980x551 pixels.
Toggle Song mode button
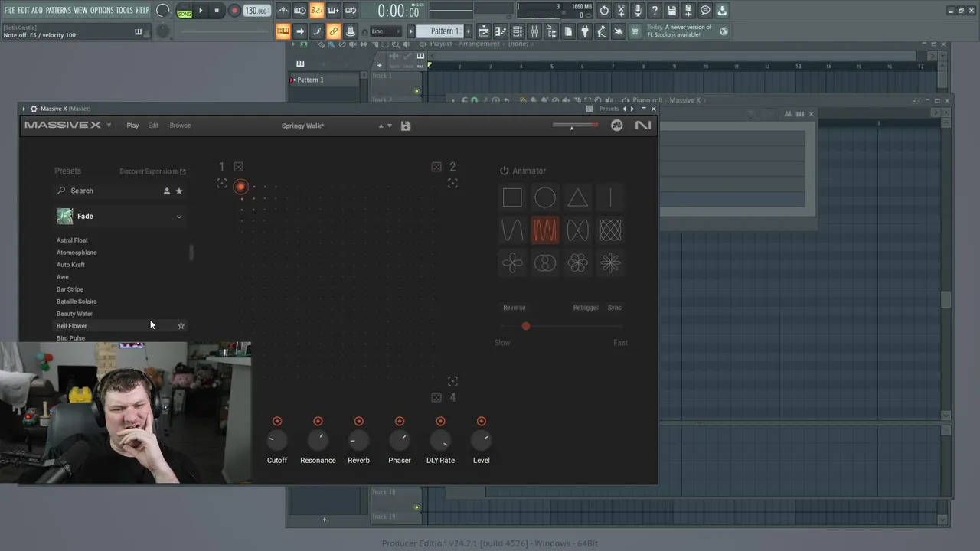tap(185, 11)
